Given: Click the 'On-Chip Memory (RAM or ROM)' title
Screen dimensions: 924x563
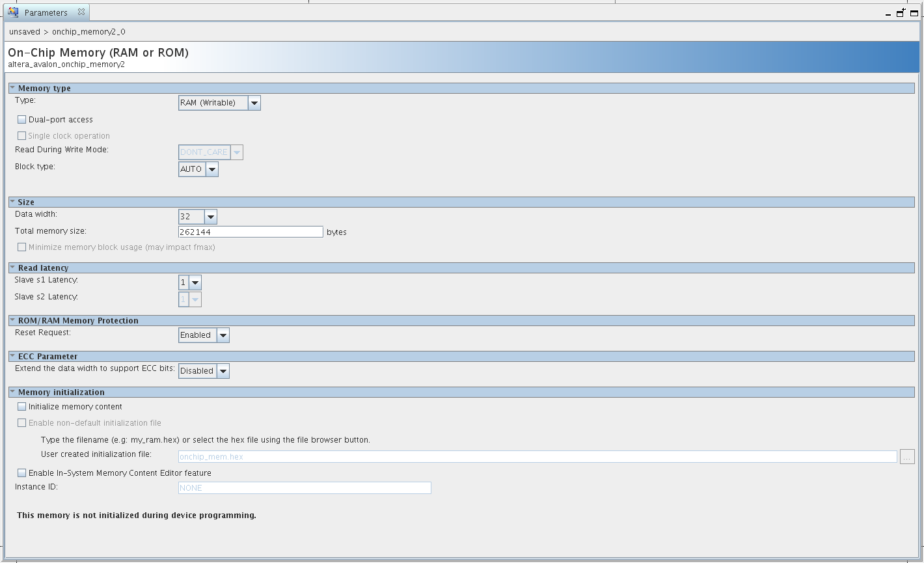Looking at the screenshot, I should coord(98,53).
